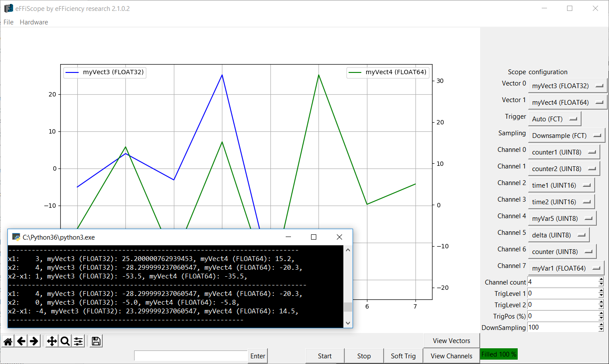Click console scrollbar down arrow
Viewport: 609px width, 364px height.
click(348, 323)
